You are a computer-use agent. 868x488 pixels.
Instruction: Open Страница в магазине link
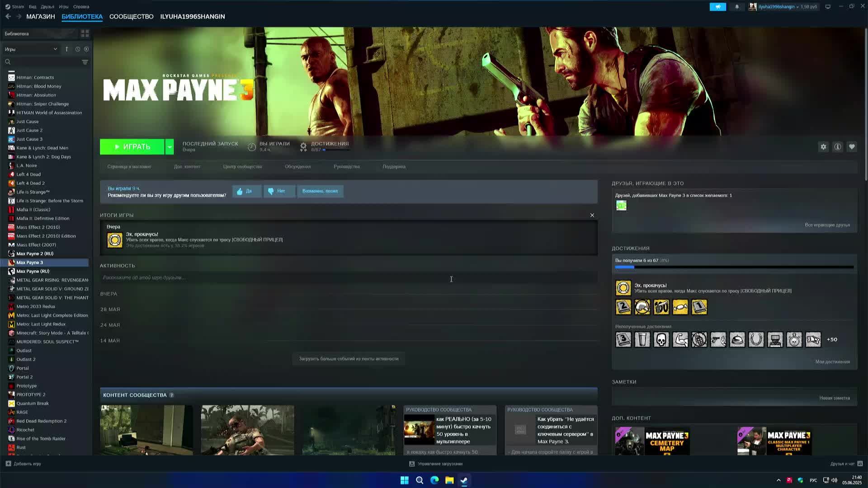click(129, 167)
